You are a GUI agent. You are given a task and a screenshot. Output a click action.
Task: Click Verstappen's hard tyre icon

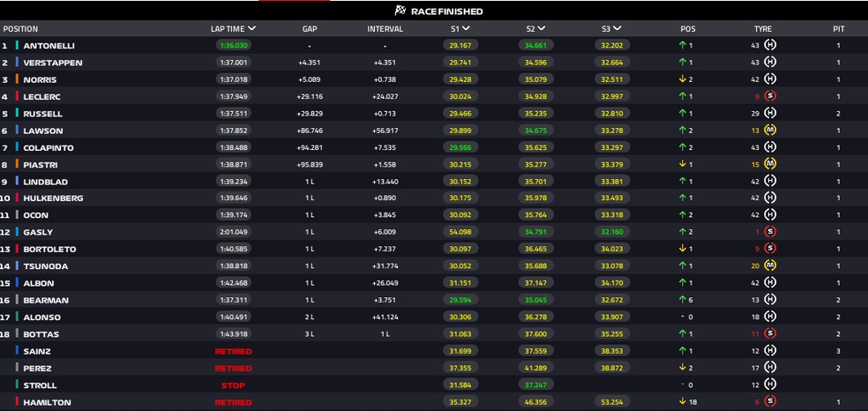coord(769,62)
